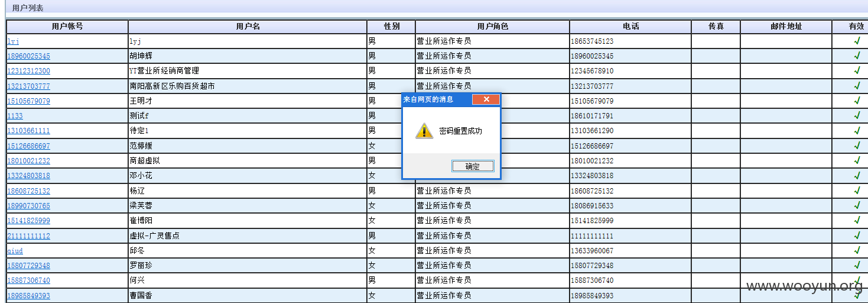This screenshot has width=868, height=303.
Task: Select the 用户帐号 column header
Action: 67,27
